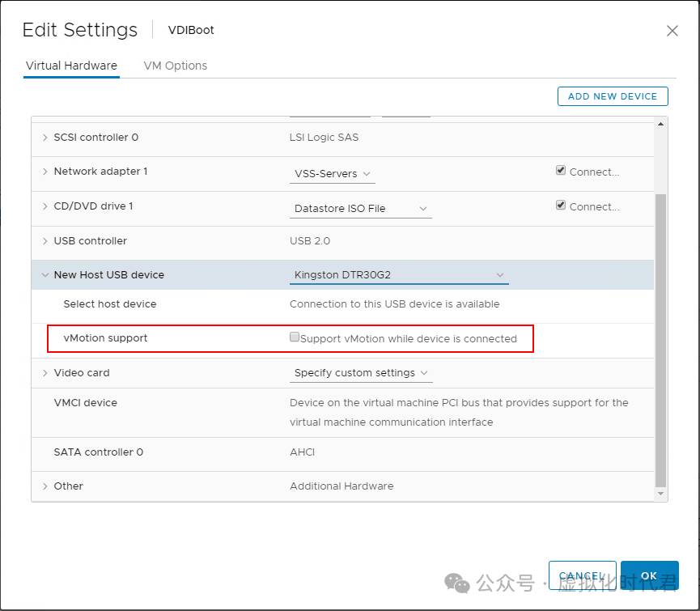Click the ADD NEW DEVICE button
This screenshot has height=611, width=700.
612,96
